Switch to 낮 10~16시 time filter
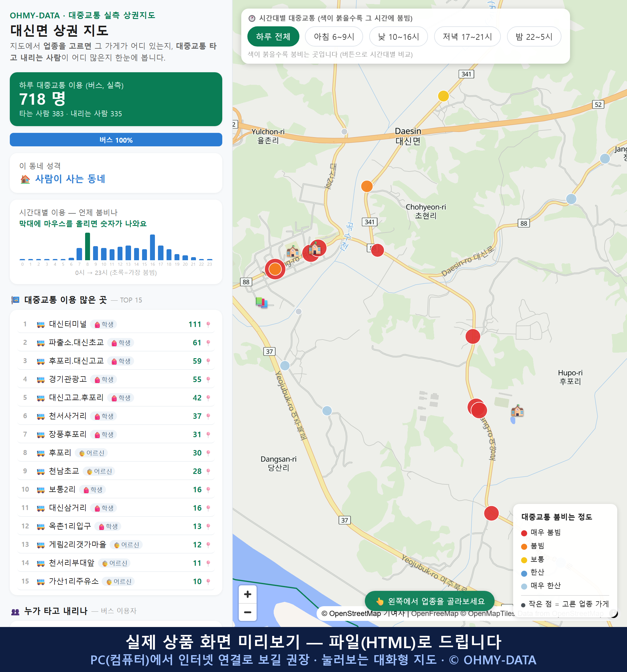This screenshot has height=672, width=627. 399,36
